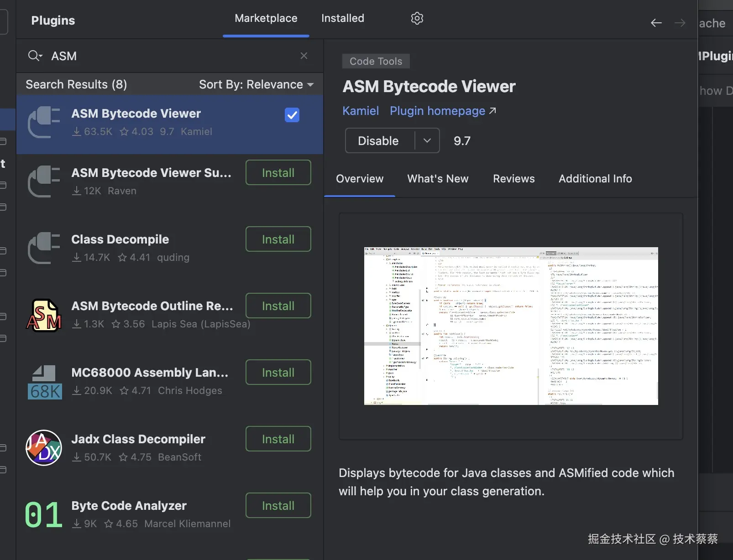The width and height of the screenshot is (733, 560).
Task: Open the plugin screenshot thumbnail
Action: [x=511, y=326]
